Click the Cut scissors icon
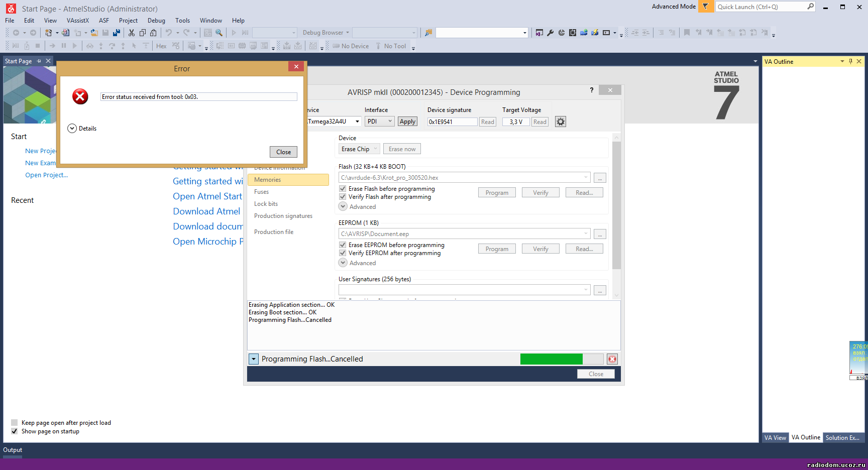868x470 pixels. click(132, 33)
